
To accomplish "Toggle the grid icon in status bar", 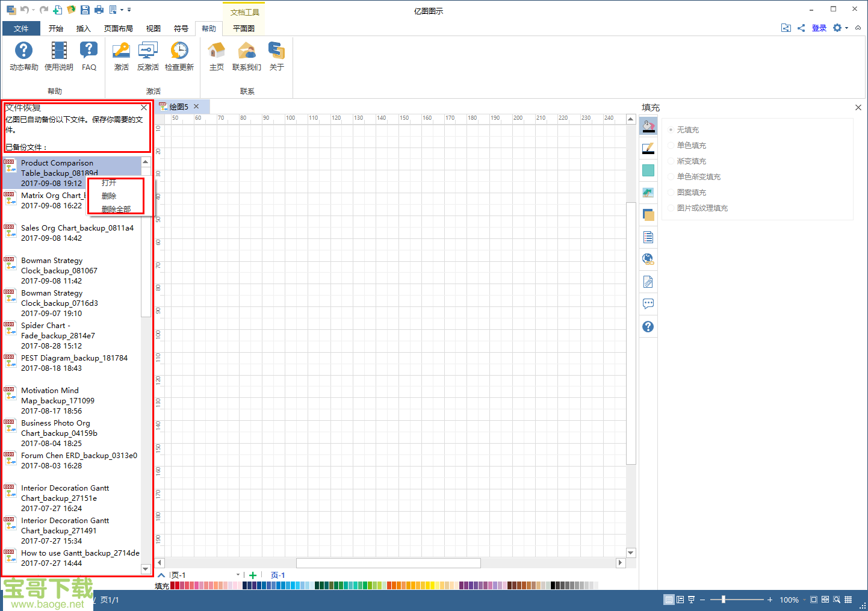I will (x=848, y=600).
